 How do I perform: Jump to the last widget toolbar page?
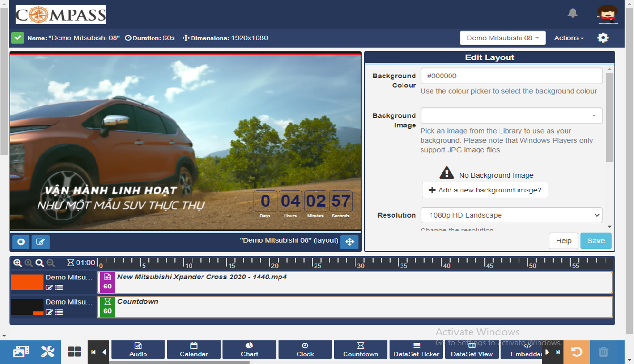558,352
